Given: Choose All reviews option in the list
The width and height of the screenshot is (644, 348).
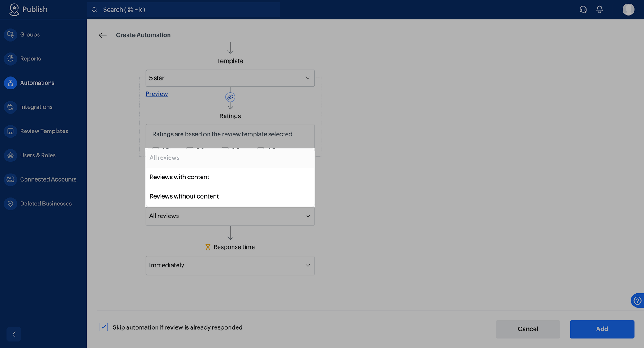Looking at the screenshot, I should [x=230, y=157].
